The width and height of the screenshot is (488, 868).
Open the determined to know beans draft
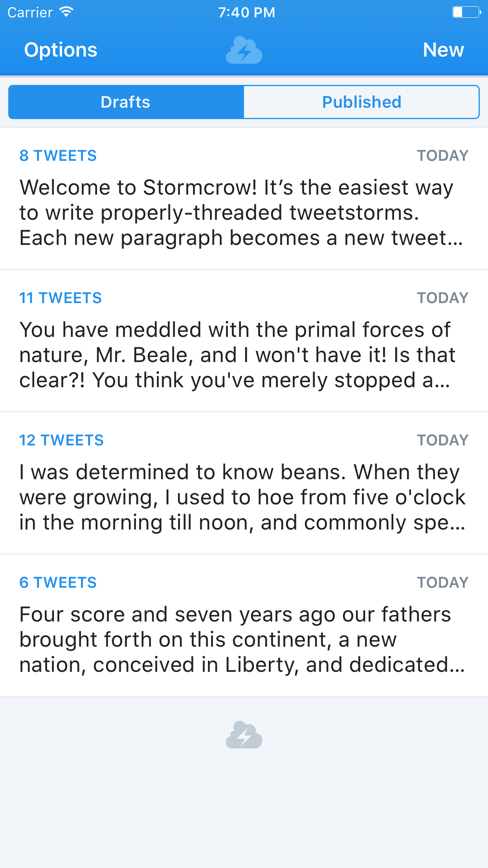click(x=244, y=483)
